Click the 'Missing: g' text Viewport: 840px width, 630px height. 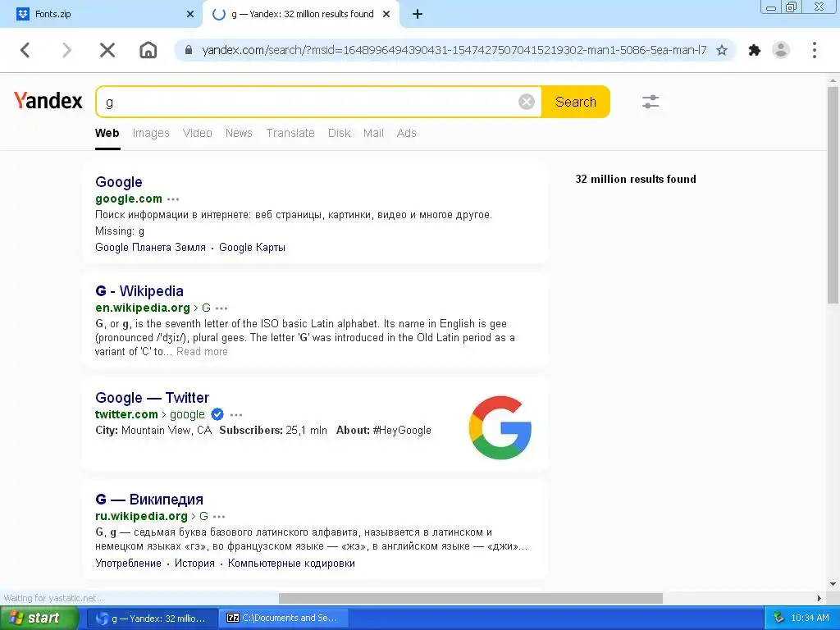(120, 231)
